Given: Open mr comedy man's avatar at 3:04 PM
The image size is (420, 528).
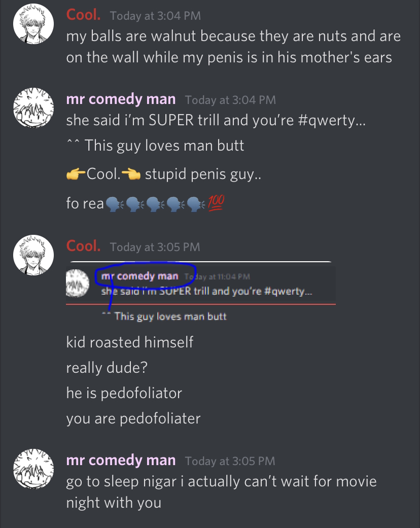Looking at the screenshot, I should tap(33, 108).
